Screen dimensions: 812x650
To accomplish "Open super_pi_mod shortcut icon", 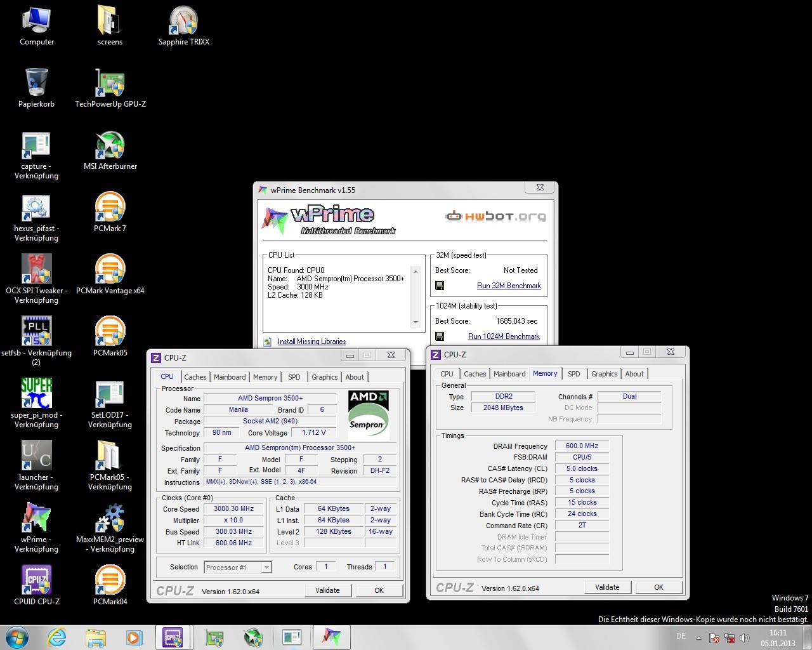I will (x=37, y=404).
